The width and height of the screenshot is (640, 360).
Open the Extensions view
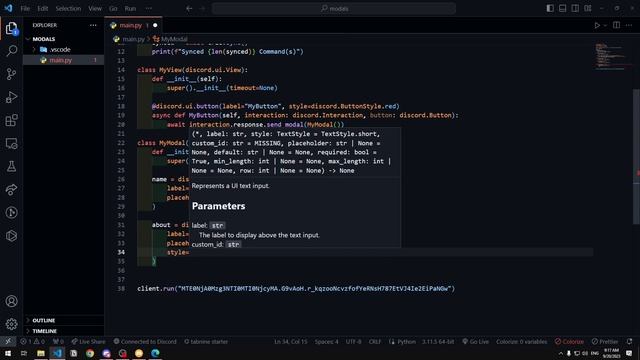coord(11,120)
